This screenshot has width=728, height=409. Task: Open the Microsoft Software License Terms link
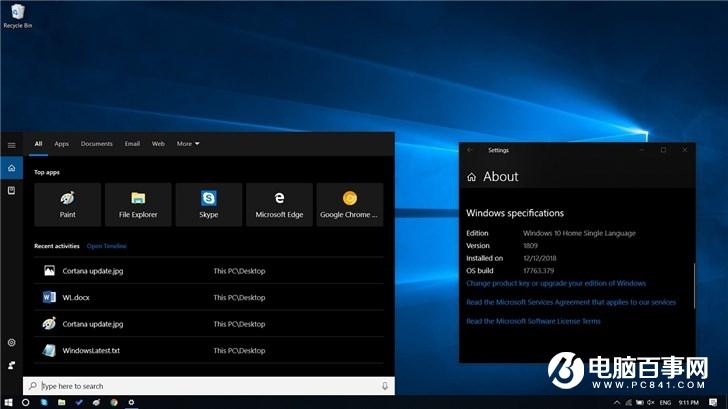point(533,321)
